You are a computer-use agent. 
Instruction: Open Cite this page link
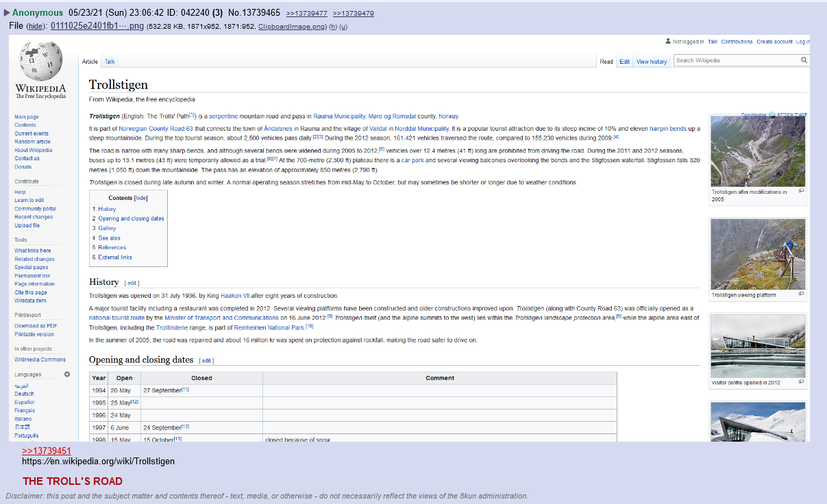click(31, 292)
